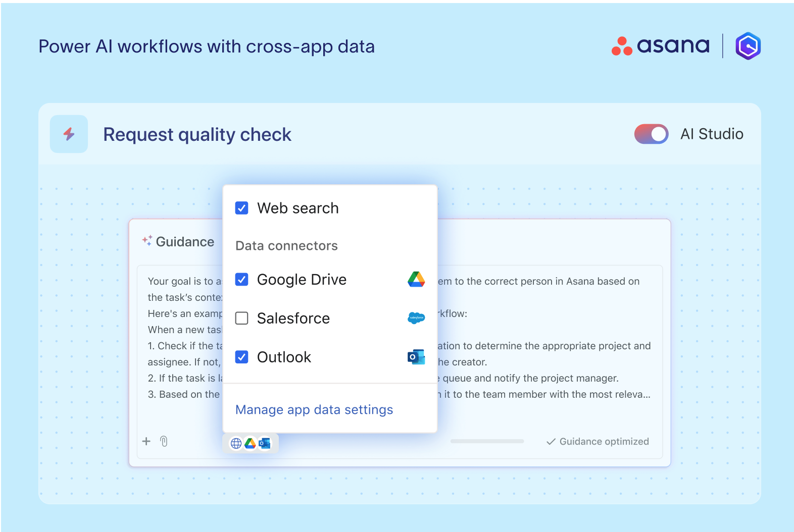The height and width of the screenshot is (532, 794).
Task: Click the small Google Drive icon in the sources chip
Action: tap(250, 443)
